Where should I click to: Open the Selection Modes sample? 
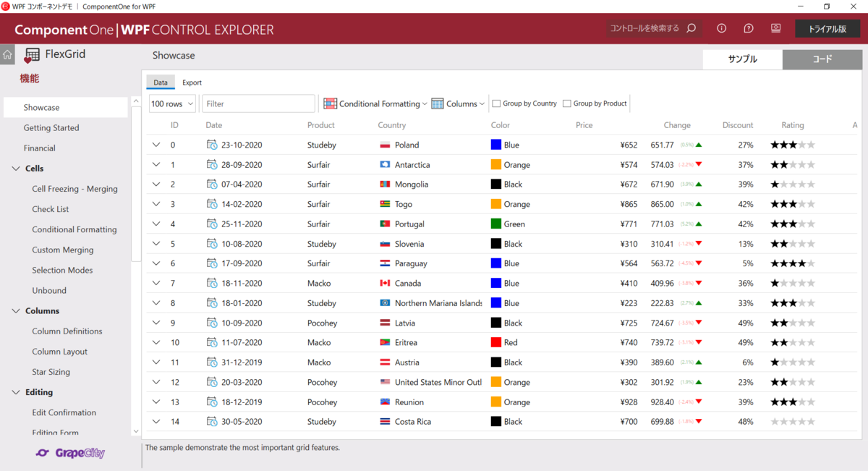[x=62, y=270]
